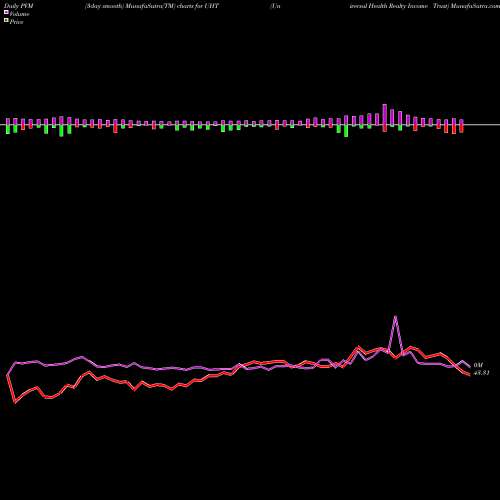Select the Price legend label
500x500 pixels.
[x=16, y=22]
